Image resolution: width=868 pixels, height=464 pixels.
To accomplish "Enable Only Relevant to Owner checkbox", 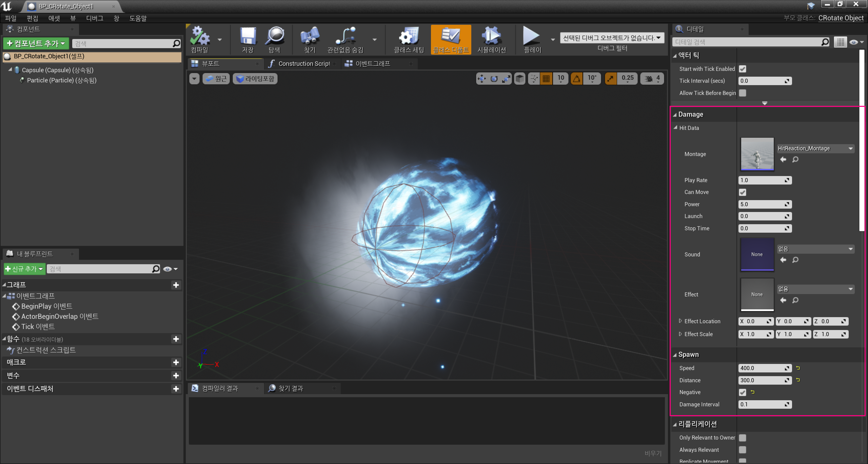I will coord(743,438).
